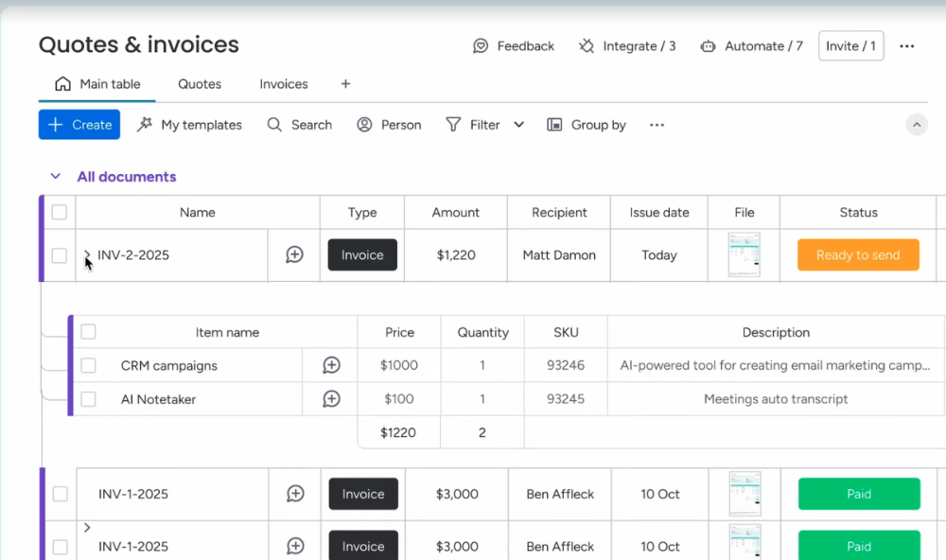Image resolution: width=946 pixels, height=560 pixels.
Task: Open the Feedback icon in header
Action: (481, 46)
